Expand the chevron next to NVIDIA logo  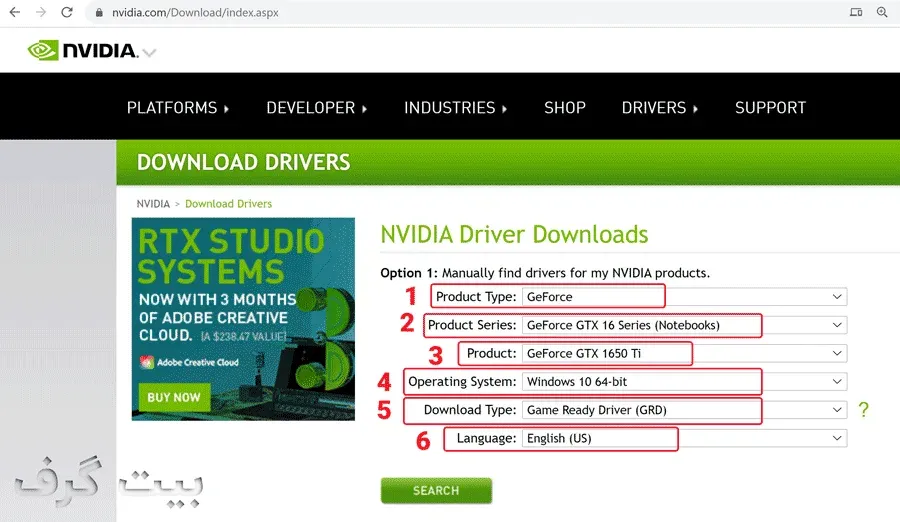click(149, 53)
